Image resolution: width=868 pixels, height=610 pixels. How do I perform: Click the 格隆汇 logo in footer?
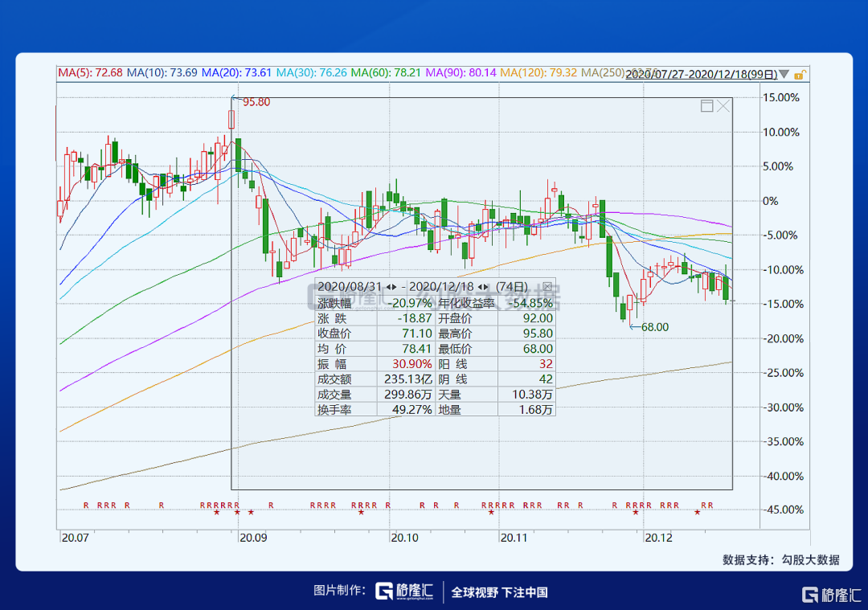tap(404, 592)
